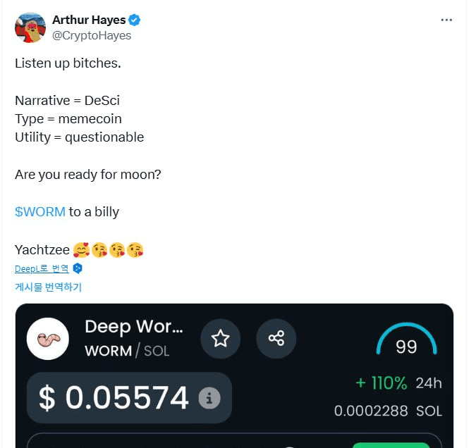The image size is (476, 448).
Task: Open the $WORM cashtag link
Action: (x=40, y=211)
